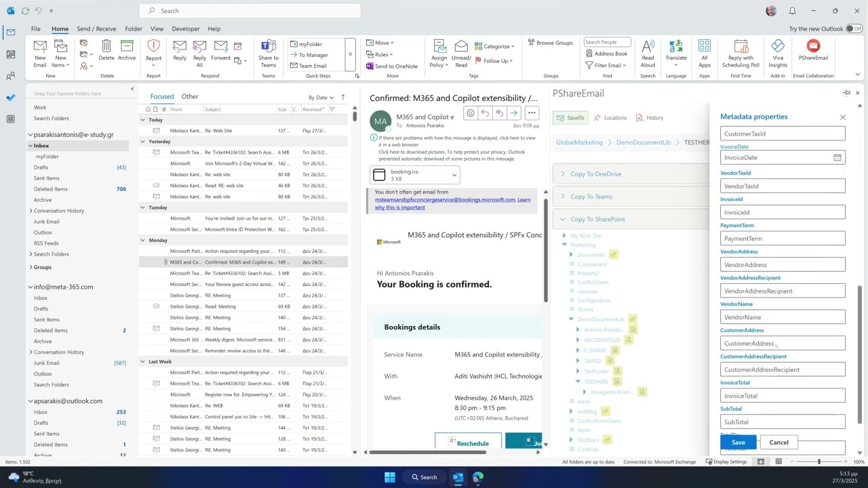
Task: Click the New Email ribbon button
Action: pyautogui.click(x=40, y=53)
